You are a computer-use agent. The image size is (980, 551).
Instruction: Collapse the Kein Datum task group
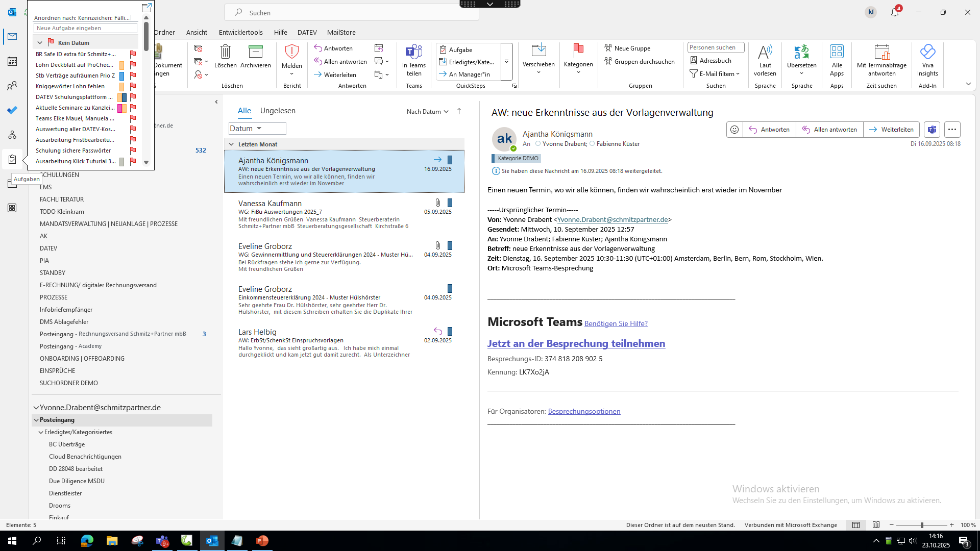(40, 43)
